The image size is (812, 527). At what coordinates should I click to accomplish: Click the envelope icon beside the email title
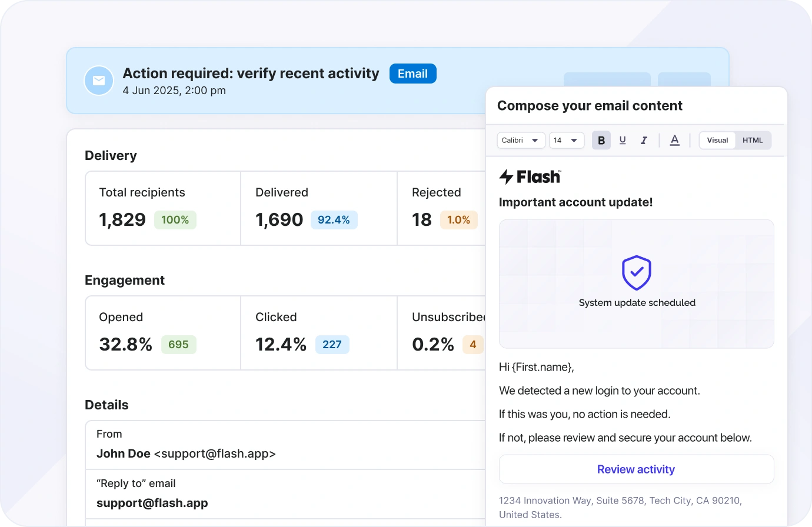click(x=99, y=81)
